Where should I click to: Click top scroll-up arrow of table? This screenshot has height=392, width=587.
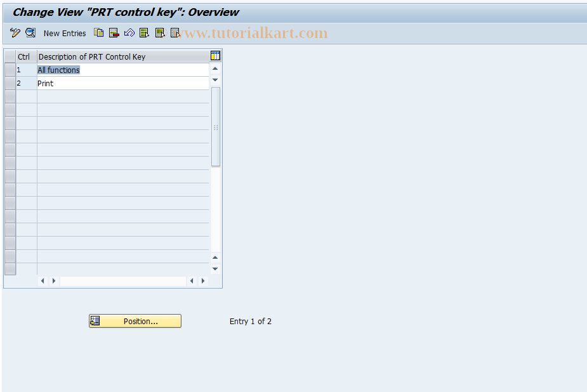point(215,69)
